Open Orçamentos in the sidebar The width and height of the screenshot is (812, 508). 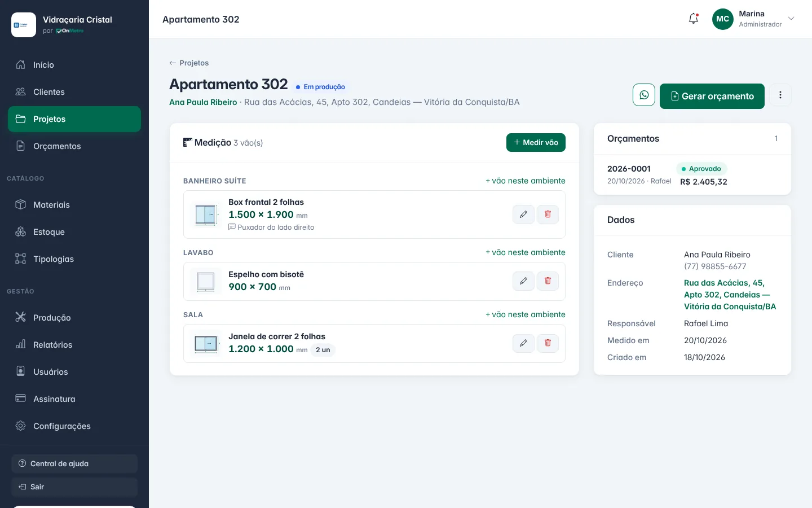coord(74,146)
